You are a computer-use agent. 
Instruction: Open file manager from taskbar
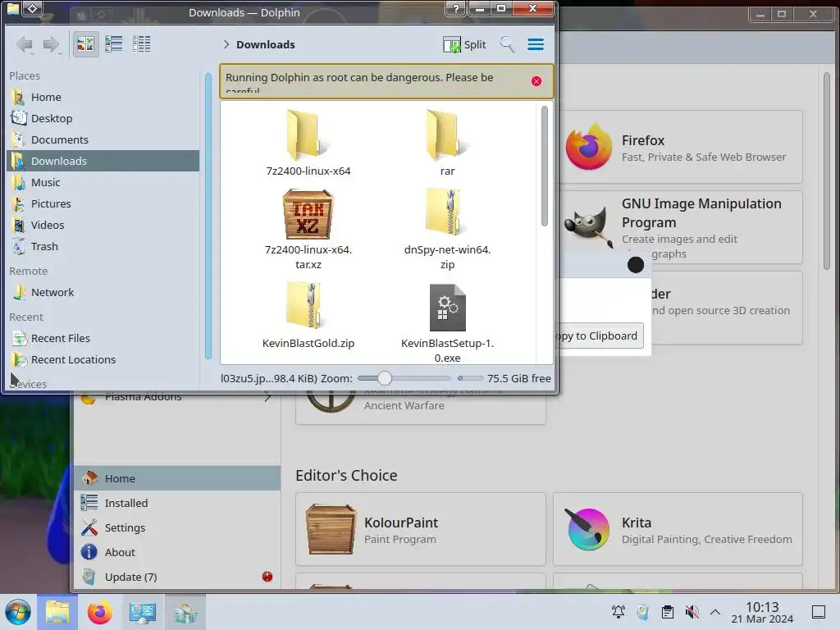[x=57, y=612]
